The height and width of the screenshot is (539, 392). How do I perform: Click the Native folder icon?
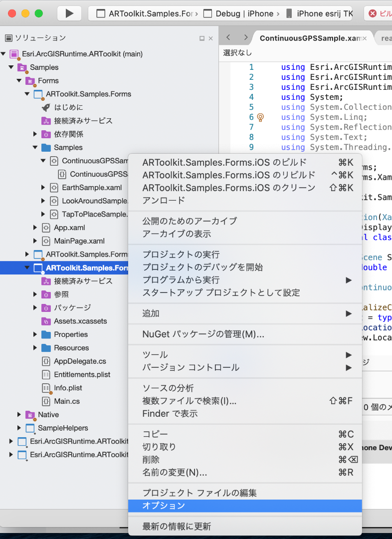click(x=30, y=415)
